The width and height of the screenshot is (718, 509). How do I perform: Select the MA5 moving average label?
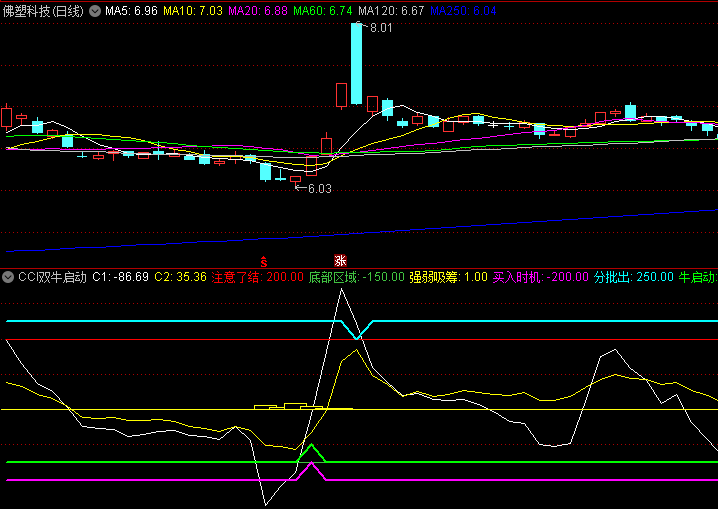coord(131,10)
